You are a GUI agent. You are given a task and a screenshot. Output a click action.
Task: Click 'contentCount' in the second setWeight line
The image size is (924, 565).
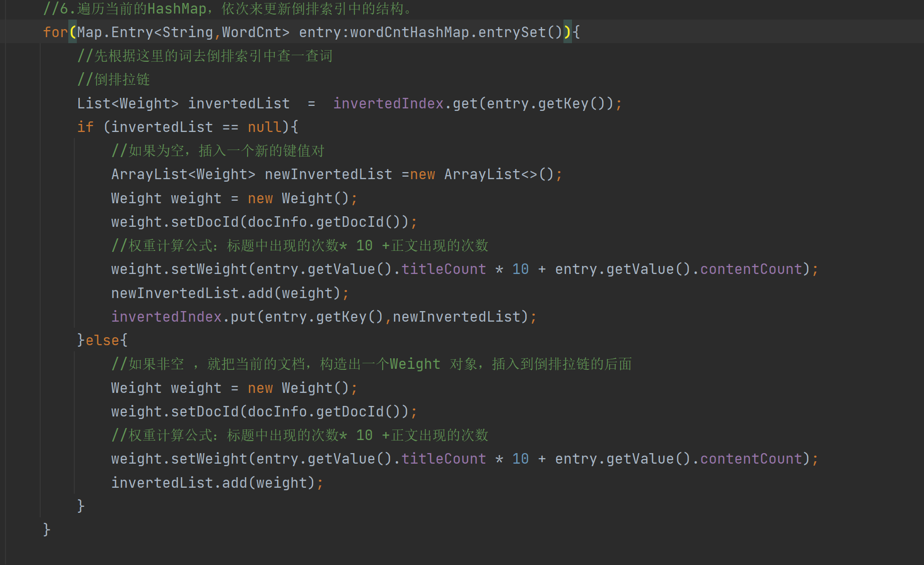click(x=751, y=459)
